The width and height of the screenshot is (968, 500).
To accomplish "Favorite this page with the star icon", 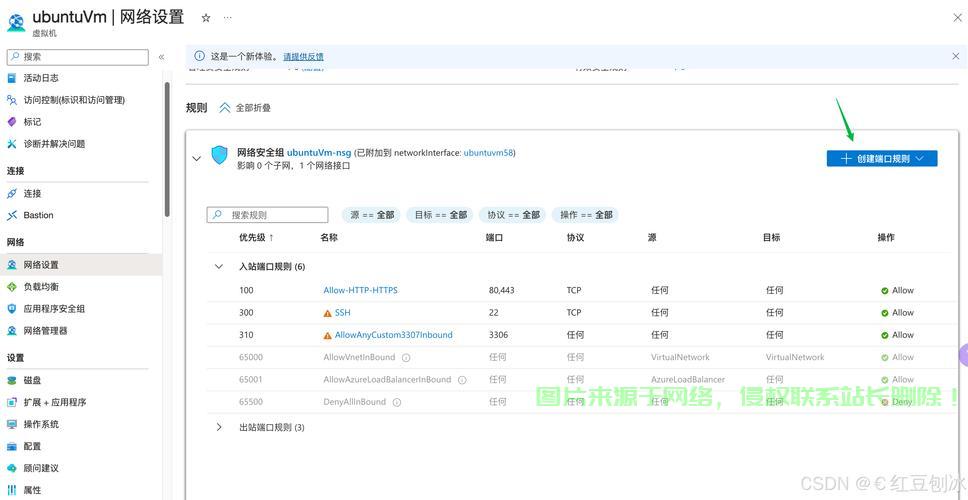I will click(206, 18).
